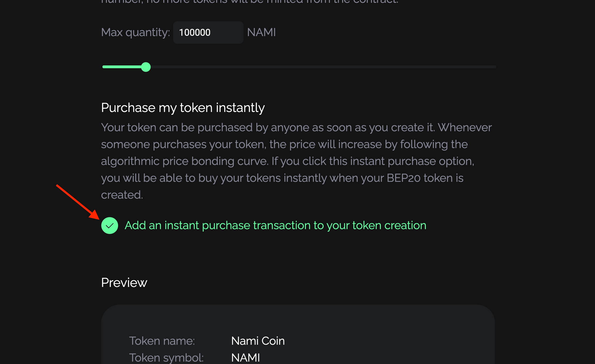Click the green filled portion of the slider
The height and width of the screenshot is (364, 595).
(121, 67)
